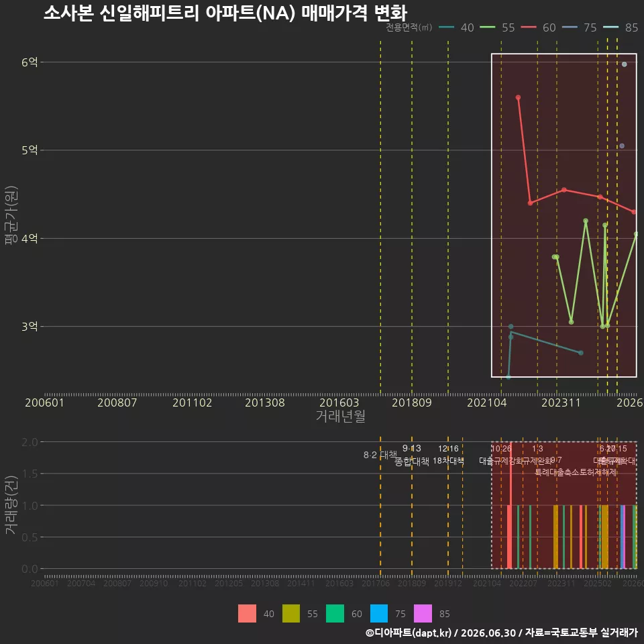
Task: Click the 1·3 policy annotation label
Action: point(537,449)
